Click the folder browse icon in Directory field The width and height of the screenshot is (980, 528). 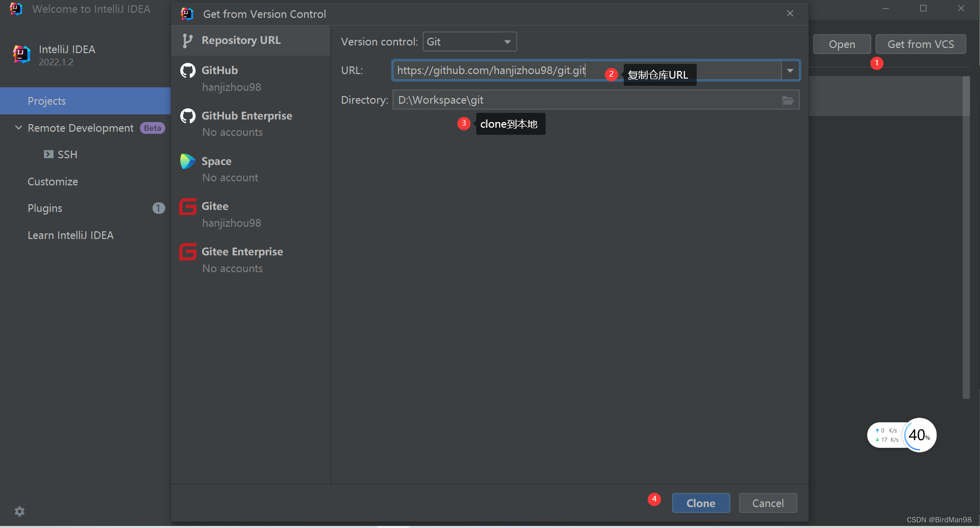[788, 100]
